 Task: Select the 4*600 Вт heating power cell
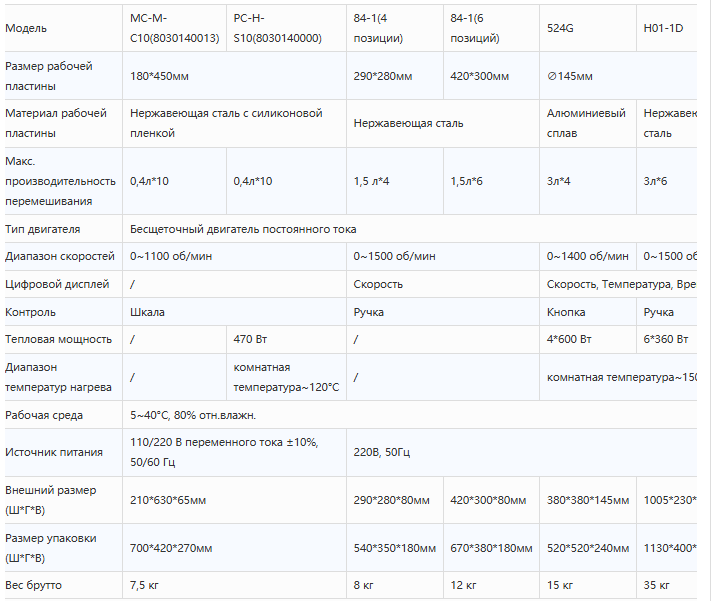[587, 339]
